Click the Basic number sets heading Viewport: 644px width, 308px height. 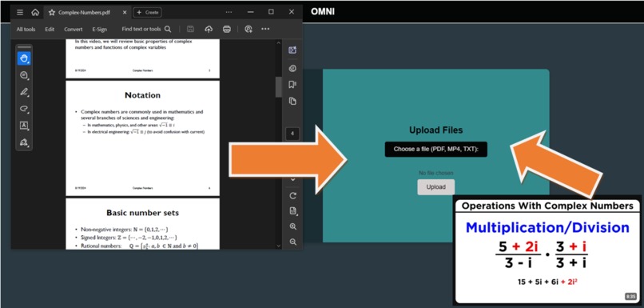click(x=142, y=213)
